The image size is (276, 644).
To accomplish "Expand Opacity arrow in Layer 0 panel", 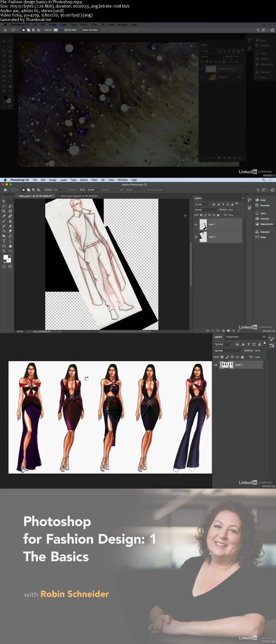I will pyautogui.click(x=236, y=210).
